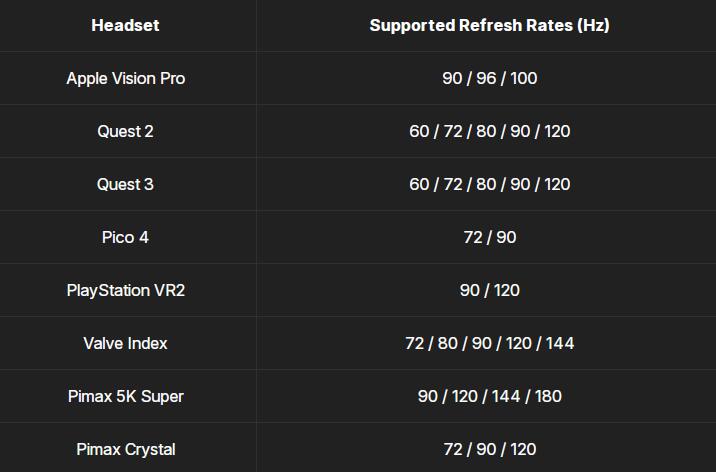Click the Headset column header
The width and height of the screenshot is (716, 472).
tap(125, 25)
